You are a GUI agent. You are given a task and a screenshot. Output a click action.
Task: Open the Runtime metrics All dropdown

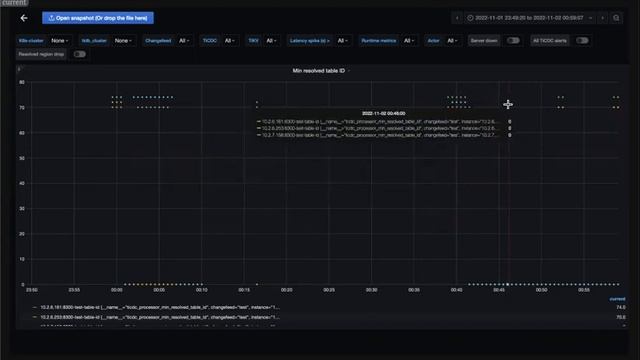(409, 41)
